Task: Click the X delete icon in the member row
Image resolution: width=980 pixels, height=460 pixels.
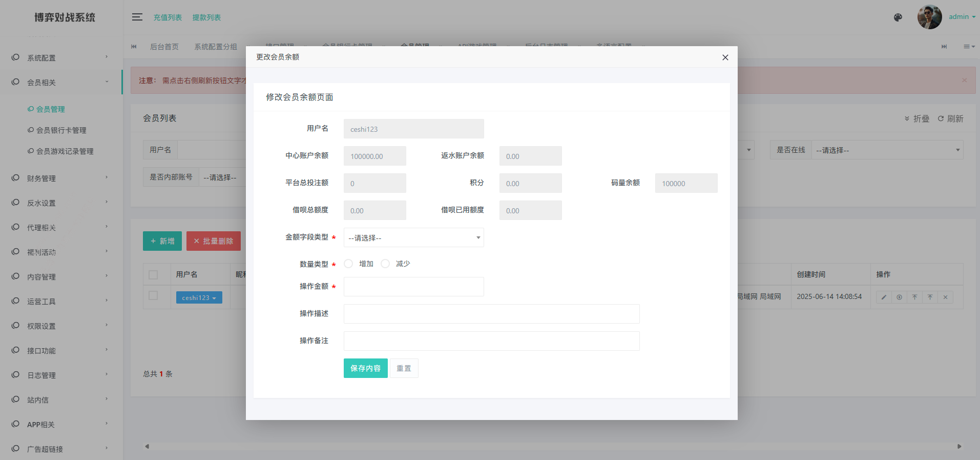Action: point(945,297)
